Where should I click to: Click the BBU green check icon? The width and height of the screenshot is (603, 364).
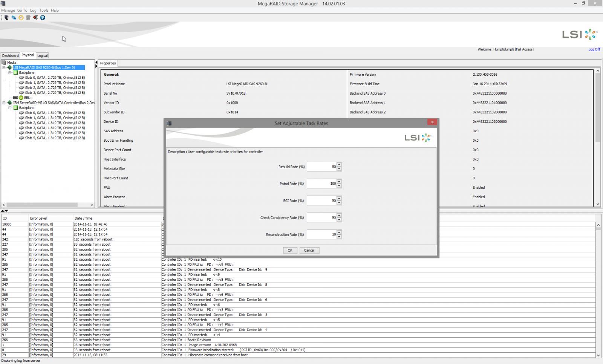(21, 98)
